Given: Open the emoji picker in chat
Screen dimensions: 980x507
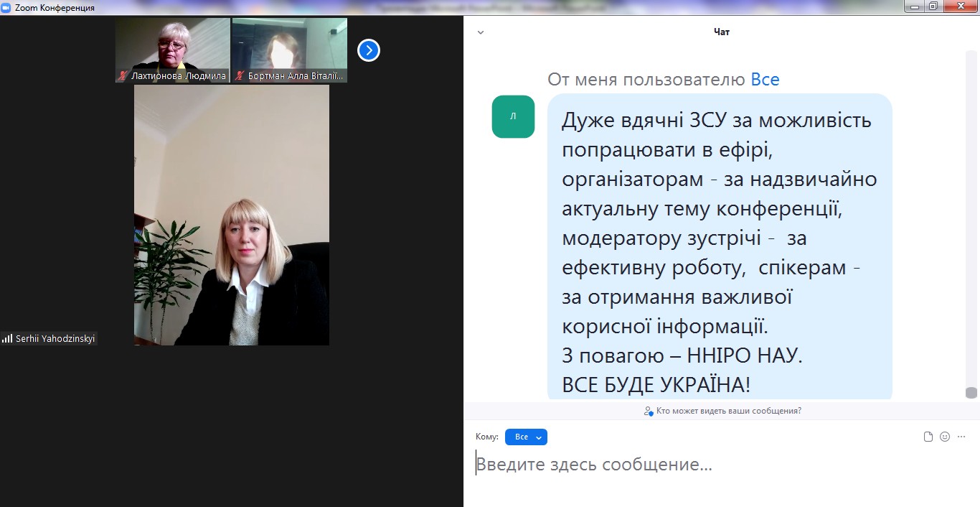Looking at the screenshot, I should (945, 437).
